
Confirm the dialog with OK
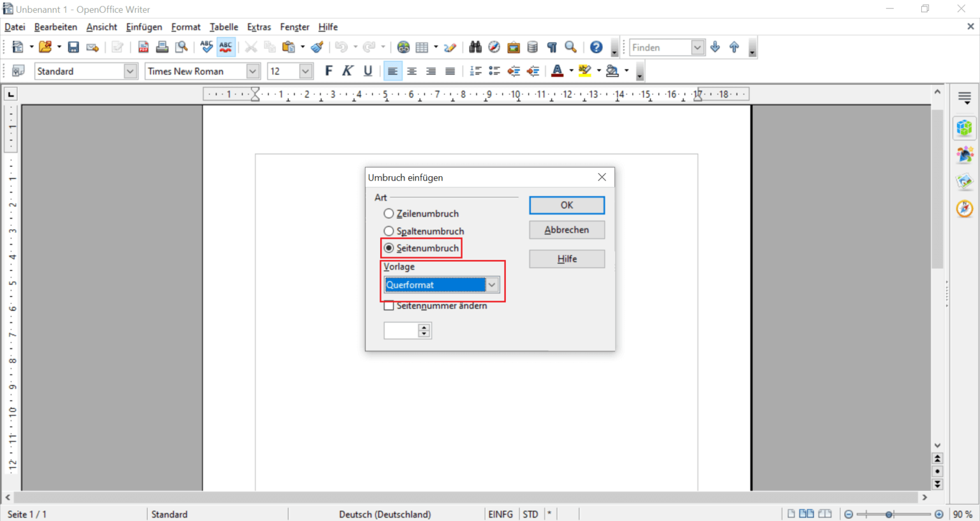click(567, 205)
